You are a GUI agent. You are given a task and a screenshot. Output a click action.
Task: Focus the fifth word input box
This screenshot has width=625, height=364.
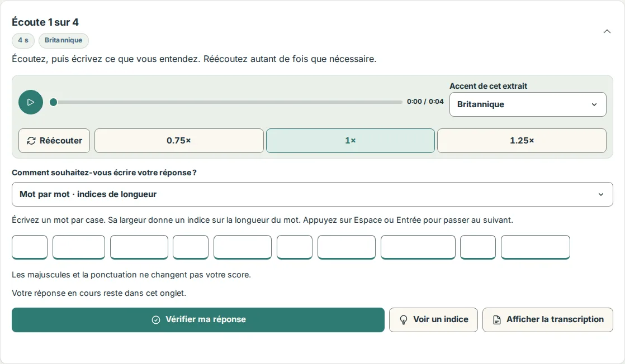tap(243, 247)
